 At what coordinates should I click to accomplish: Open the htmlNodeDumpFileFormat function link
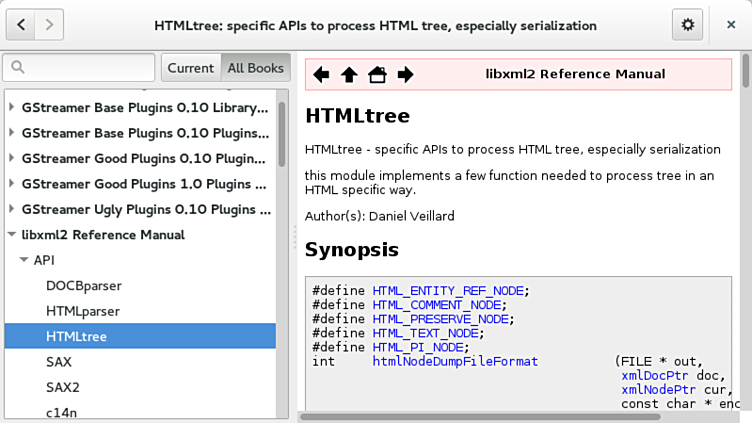(x=455, y=361)
